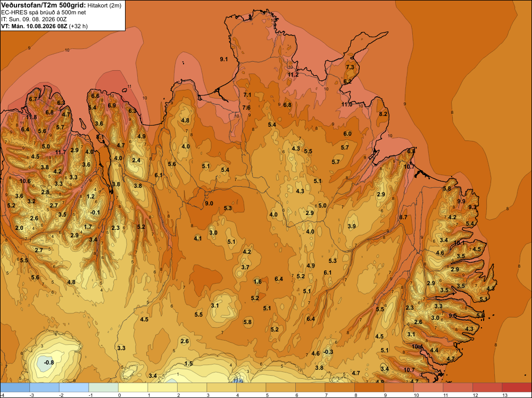Click the Veðurstofan/T2m 500grid title text
The image size is (532, 398).
pos(43,5)
